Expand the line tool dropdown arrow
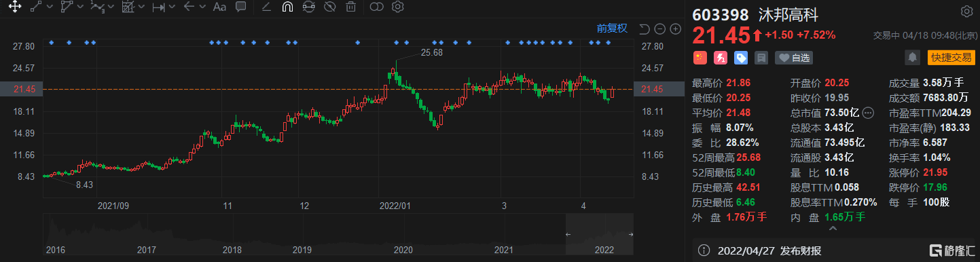This screenshot has height=262, width=980. click(49, 7)
